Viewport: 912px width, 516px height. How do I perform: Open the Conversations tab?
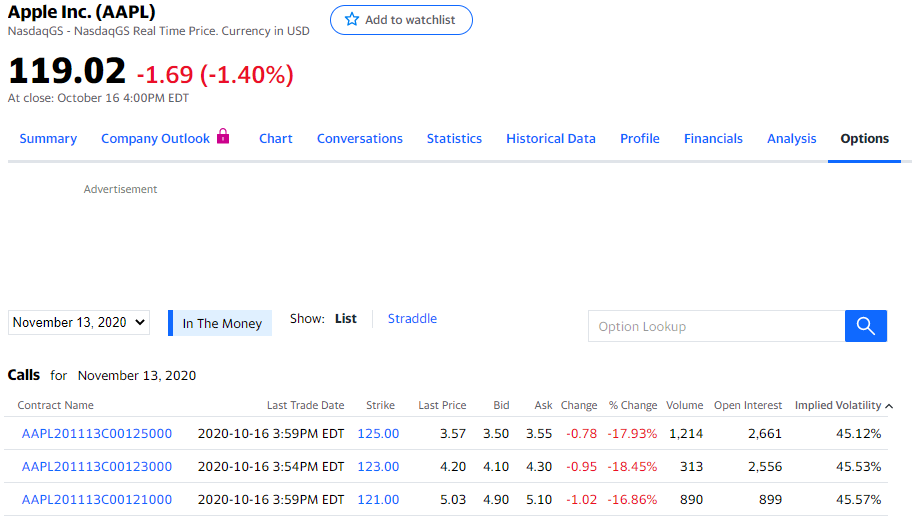tap(360, 139)
